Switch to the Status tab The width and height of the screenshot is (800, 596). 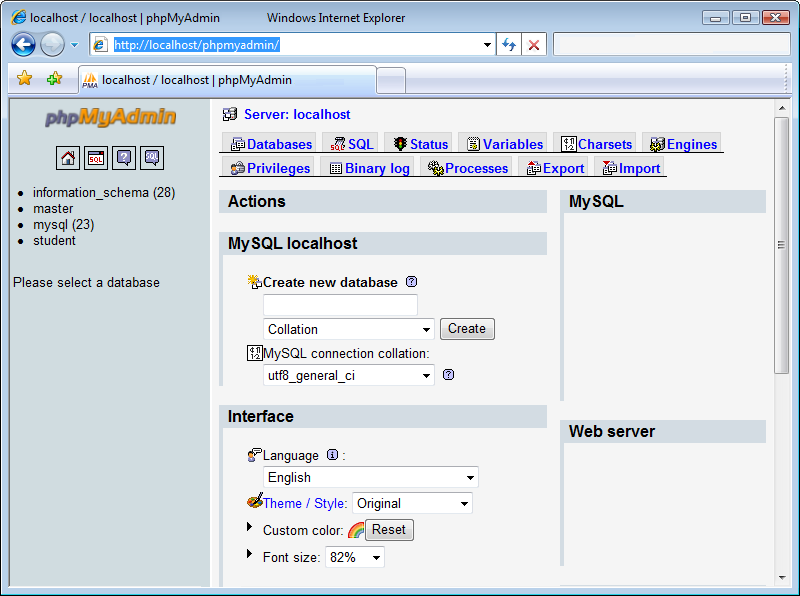pyautogui.click(x=420, y=144)
